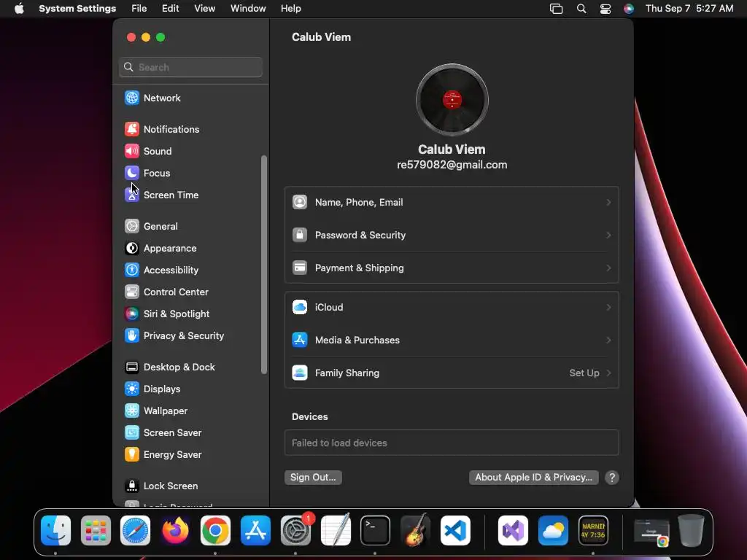Open Spotlight search in the menu bar
Screen dimensions: 747x560
point(581,9)
